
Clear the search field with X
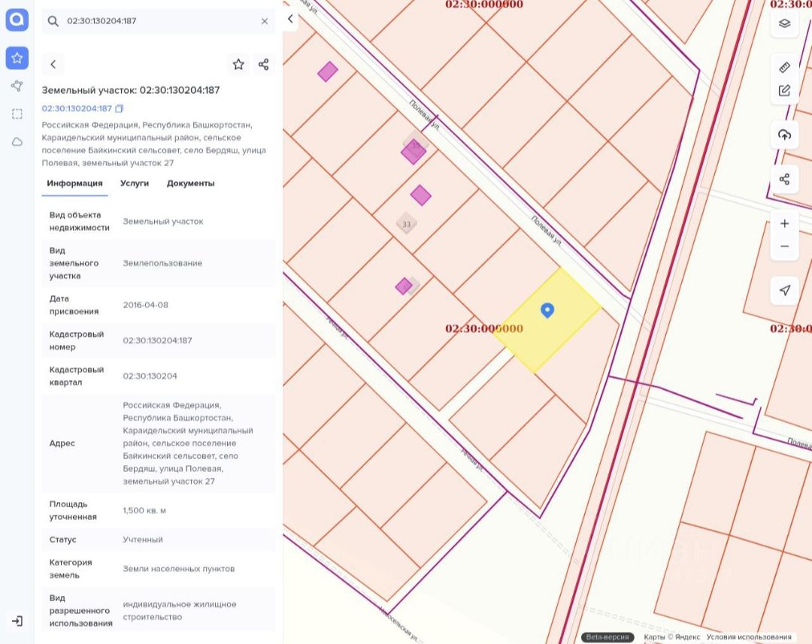tap(265, 21)
